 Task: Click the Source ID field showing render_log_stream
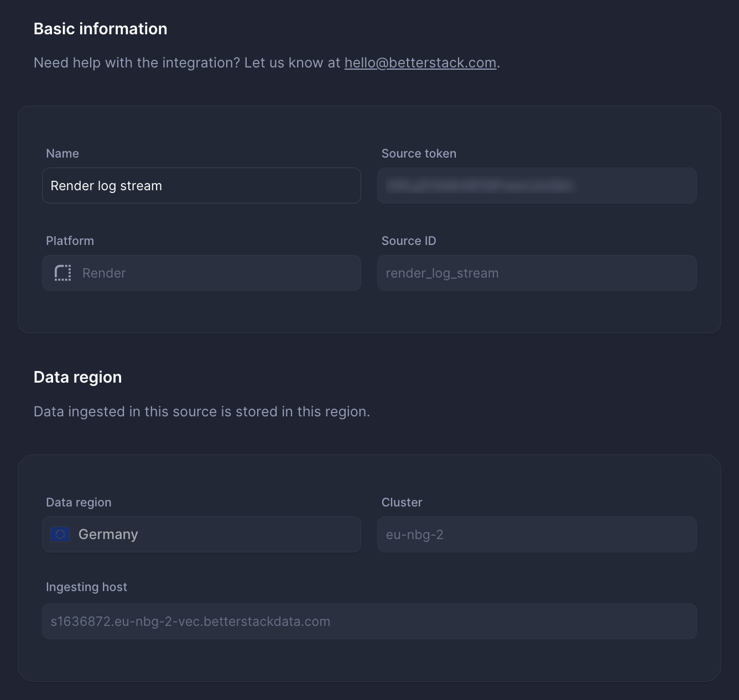(537, 273)
